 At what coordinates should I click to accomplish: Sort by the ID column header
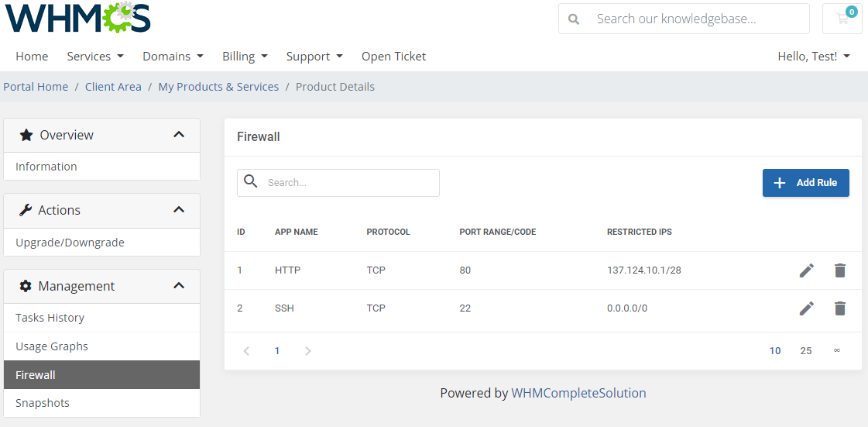(241, 232)
